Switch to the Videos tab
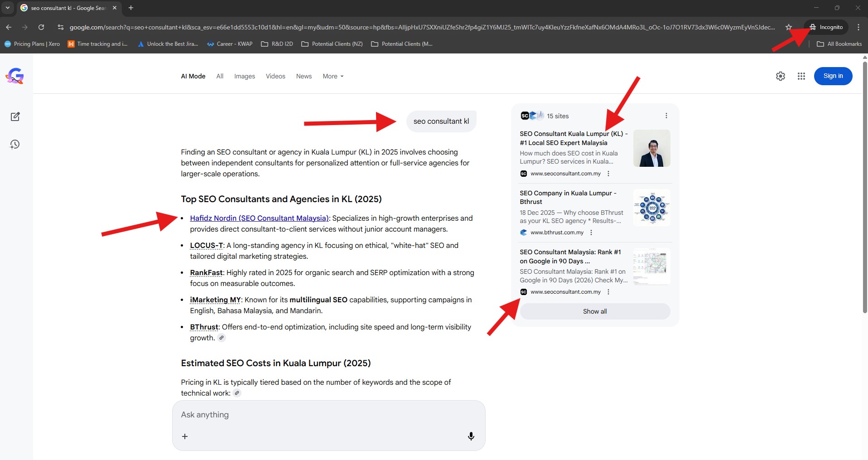 (x=275, y=76)
